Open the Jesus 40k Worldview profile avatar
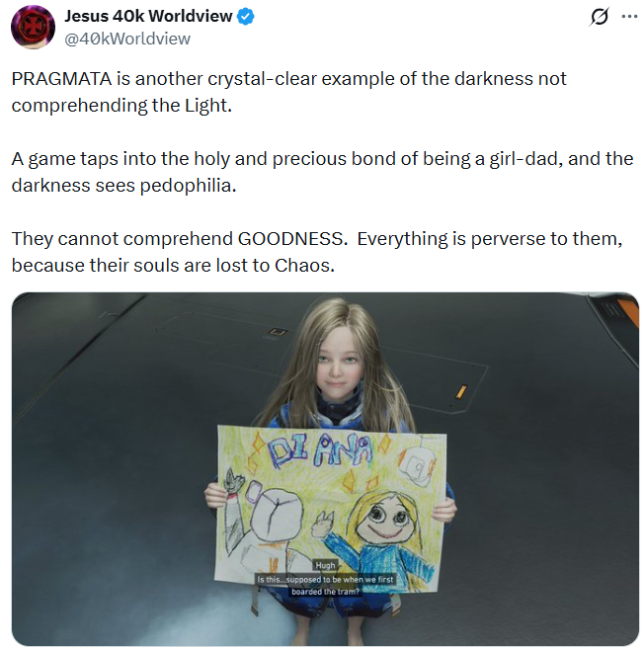644x649 pixels. [x=33, y=28]
